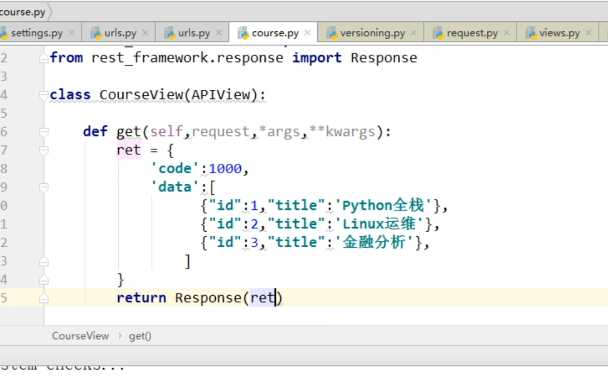Screen dimensions: 608x382
Task: Click ret argument inside Response()
Action: click(x=263, y=298)
